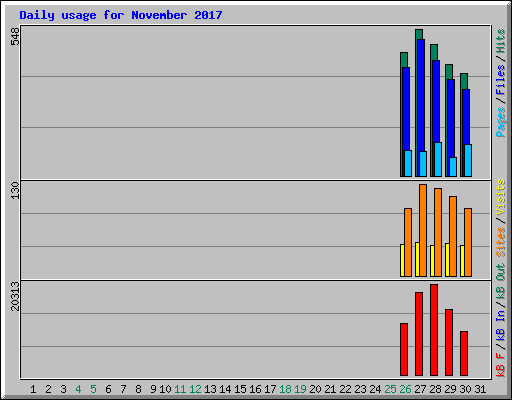Screen dimensions: 512x400
Task: Select the yellow visits bar for day 26
Action: pyautogui.click(x=402, y=260)
